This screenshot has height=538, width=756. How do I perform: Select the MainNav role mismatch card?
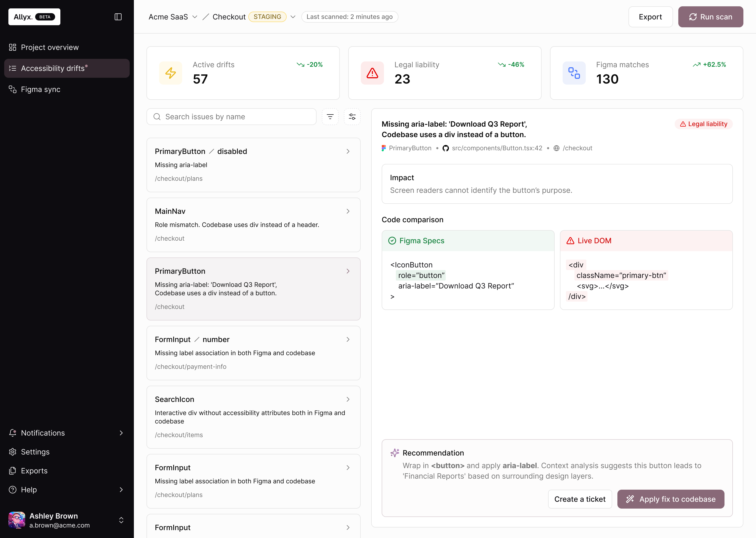click(254, 225)
